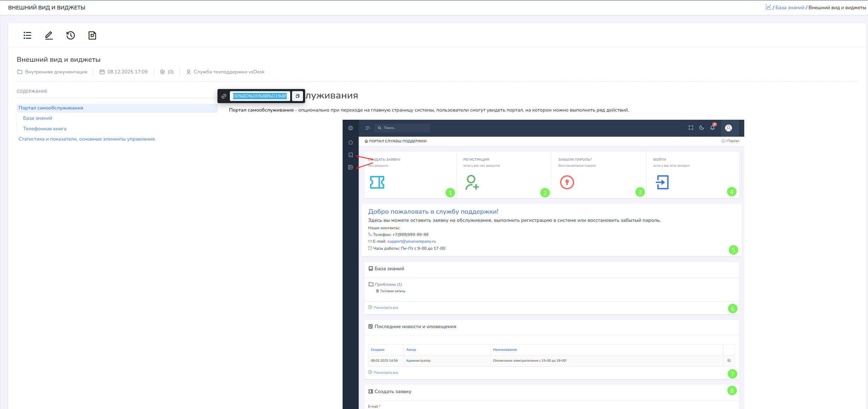Screen dimensions: 868x409
Task: Click the calendar icon beside the date
Action: (x=102, y=72)
